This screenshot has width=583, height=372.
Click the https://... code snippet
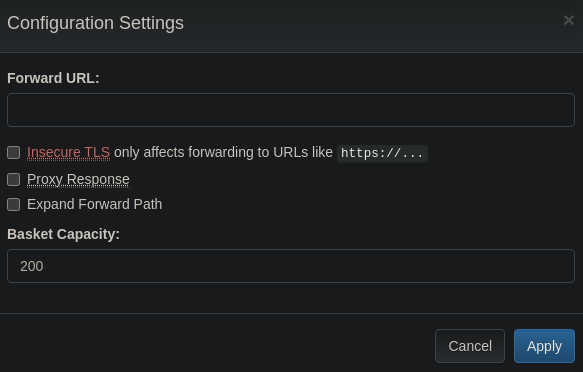point(382,153)
